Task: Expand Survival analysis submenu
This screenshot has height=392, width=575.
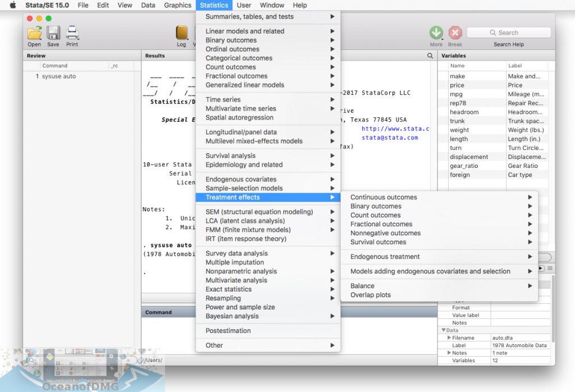Action: tap(268, 156)
